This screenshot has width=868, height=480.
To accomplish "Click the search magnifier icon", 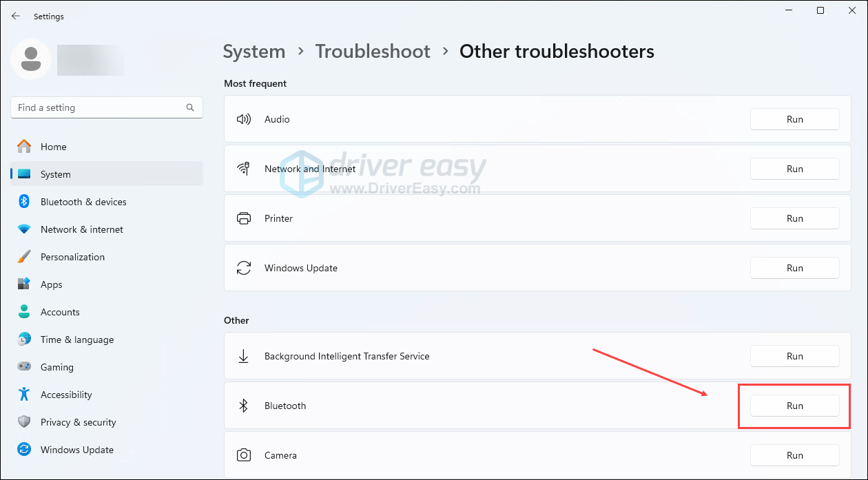I will (190, 107).
